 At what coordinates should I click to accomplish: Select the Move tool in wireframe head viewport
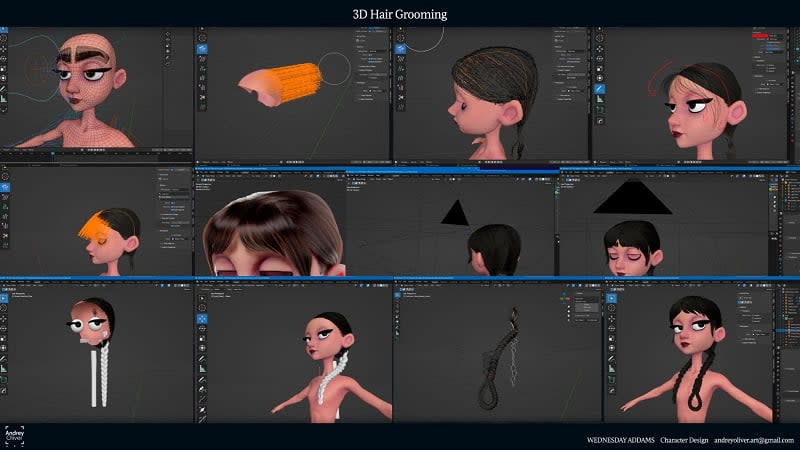pyautogui.click(x=4, y=49)
